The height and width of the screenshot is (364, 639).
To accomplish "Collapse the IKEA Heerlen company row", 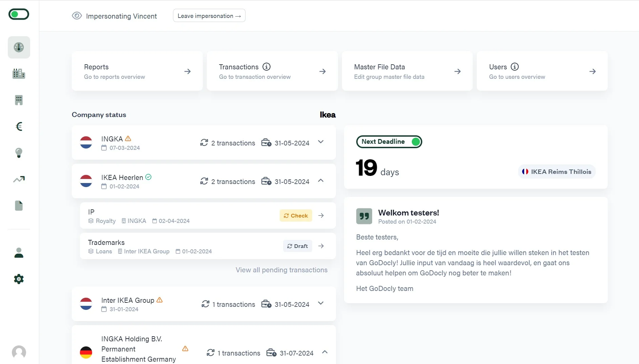I will [x=321, y=181].
